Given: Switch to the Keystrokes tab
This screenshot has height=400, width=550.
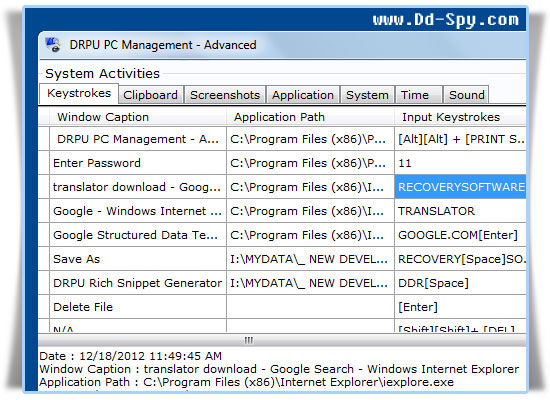Looking at the screenshot, I should coord(79,93).
